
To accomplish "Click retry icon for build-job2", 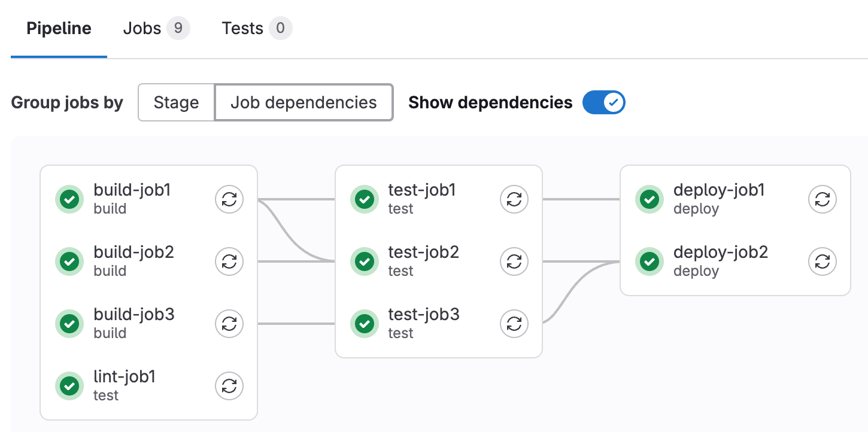I will (229, 261).
